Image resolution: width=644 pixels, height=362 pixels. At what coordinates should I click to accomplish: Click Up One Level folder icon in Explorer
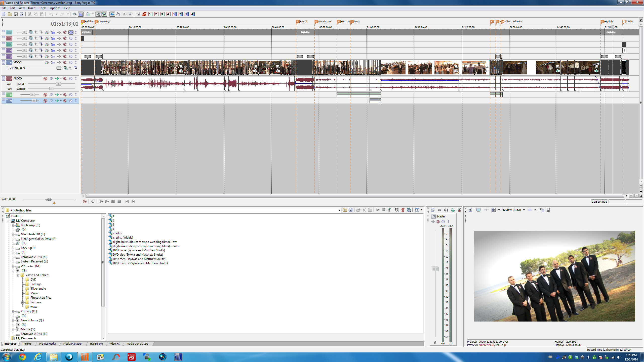point(345,210)
